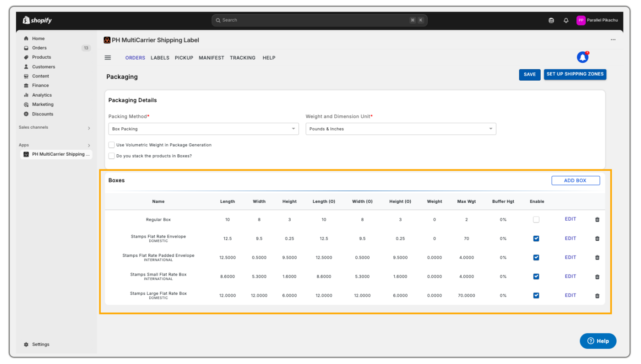Click the Length value 8.6000
The image size is (641, 364).
228,277
